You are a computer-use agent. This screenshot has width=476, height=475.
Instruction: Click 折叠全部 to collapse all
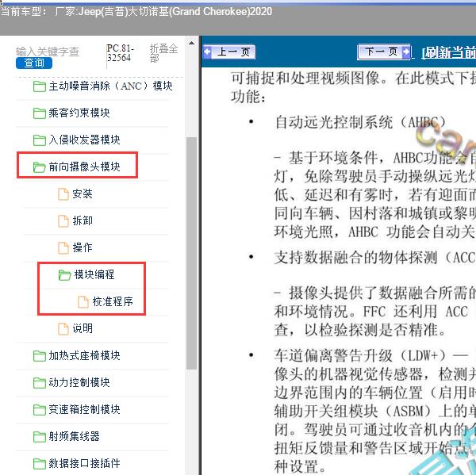163,53
